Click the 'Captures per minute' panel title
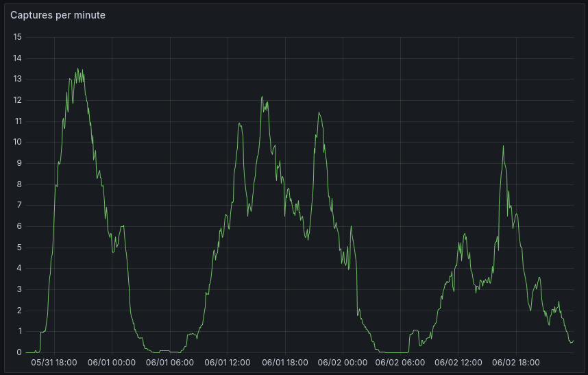Screen dimensions: 588x375 [58, 15]
